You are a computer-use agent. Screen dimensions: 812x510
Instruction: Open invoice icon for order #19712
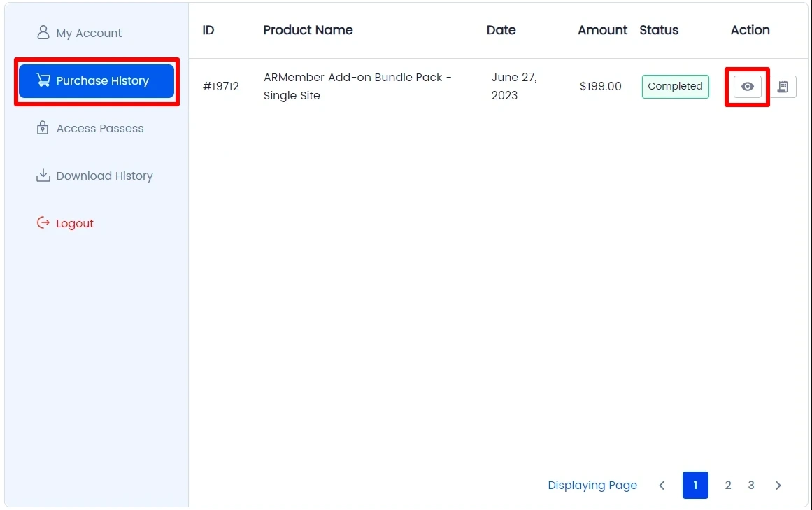pos(783,87)
